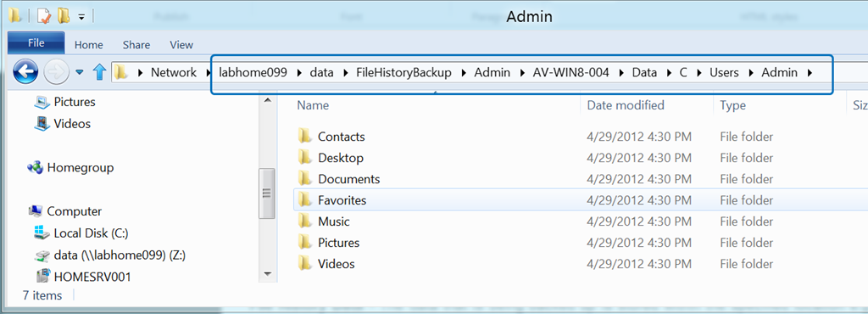Click the File folder type for Videos

(747, 264)
